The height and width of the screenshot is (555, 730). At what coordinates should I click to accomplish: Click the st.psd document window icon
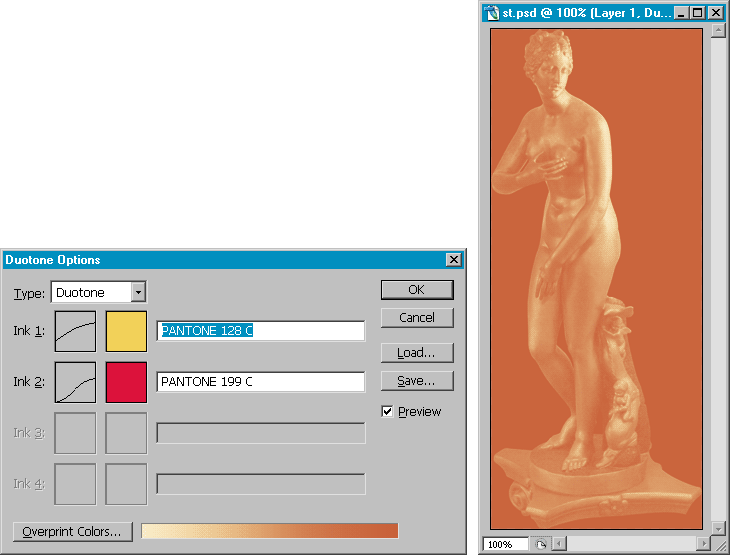(492, 13)
